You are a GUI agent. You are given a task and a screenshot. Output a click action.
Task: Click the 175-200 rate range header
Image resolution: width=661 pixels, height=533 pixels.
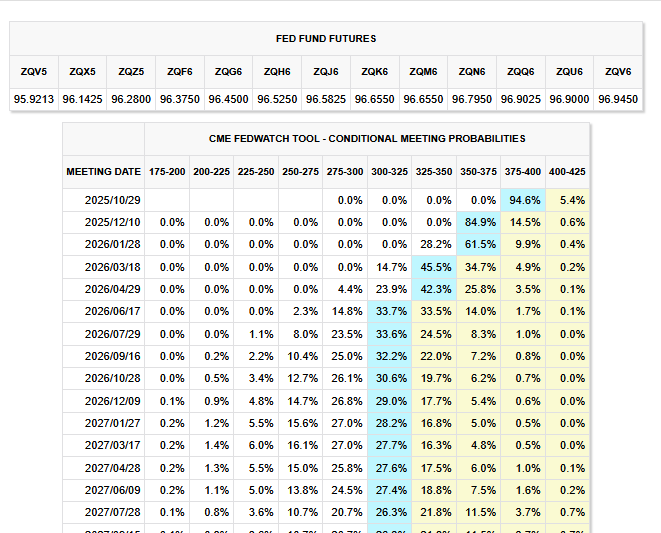pyautogui.click(x=166, y=171)
